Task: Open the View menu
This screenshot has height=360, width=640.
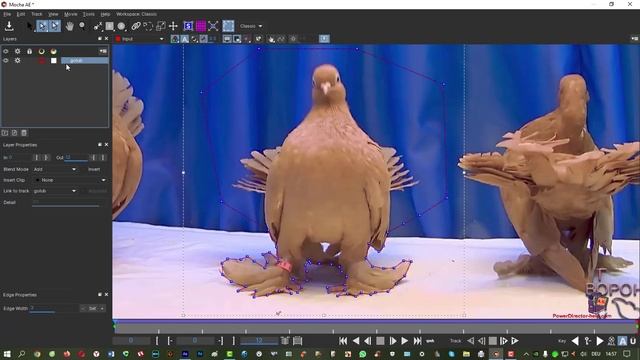Action: (x=53, y=14)
